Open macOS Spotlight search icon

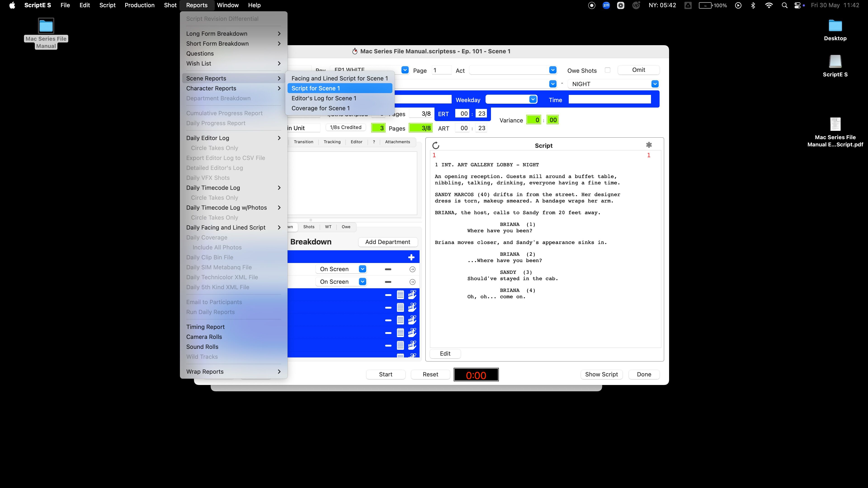tap(784, 5)
